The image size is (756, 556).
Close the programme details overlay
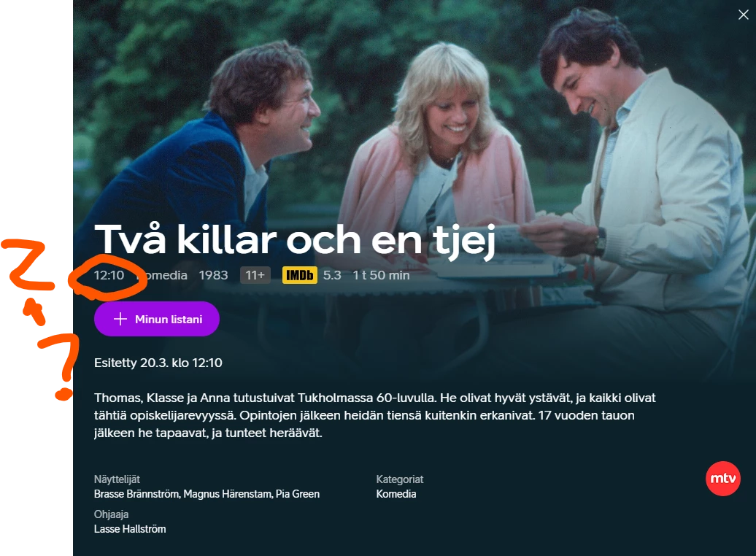coord(743,15)
